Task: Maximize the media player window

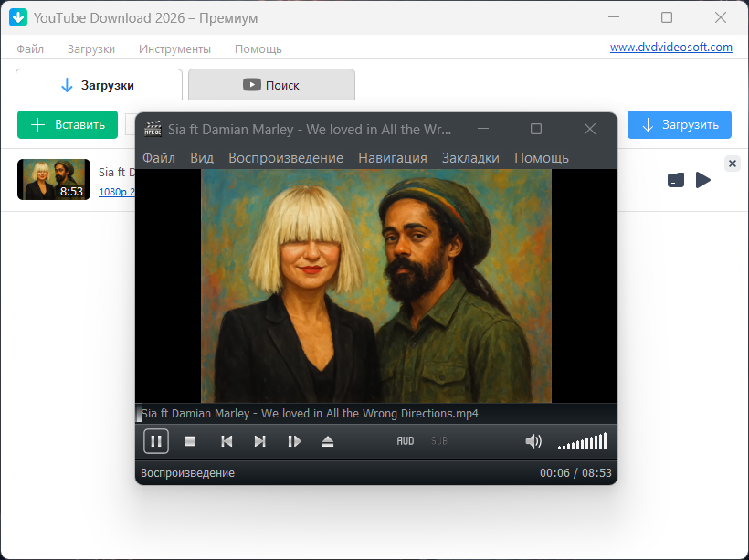Action: (536, 129)
